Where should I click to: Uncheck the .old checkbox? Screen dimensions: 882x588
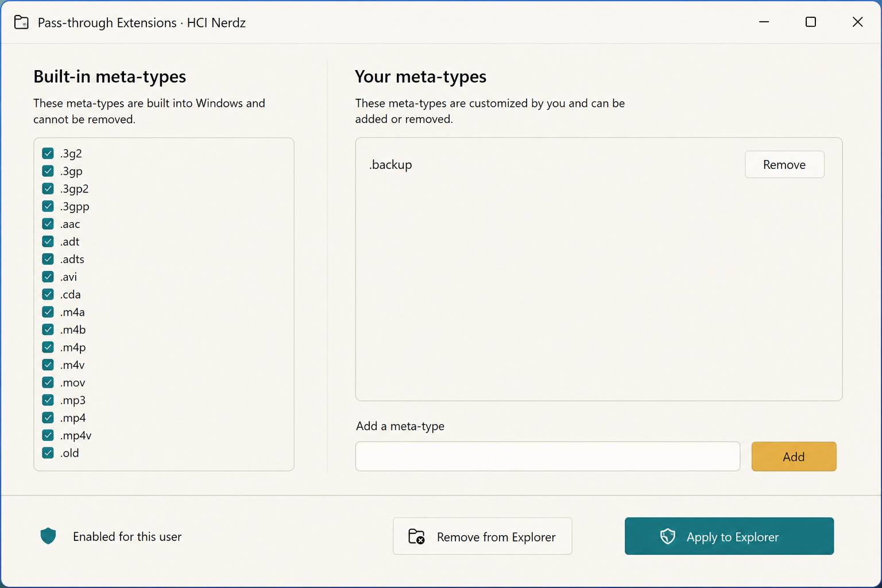coord(48,453)
